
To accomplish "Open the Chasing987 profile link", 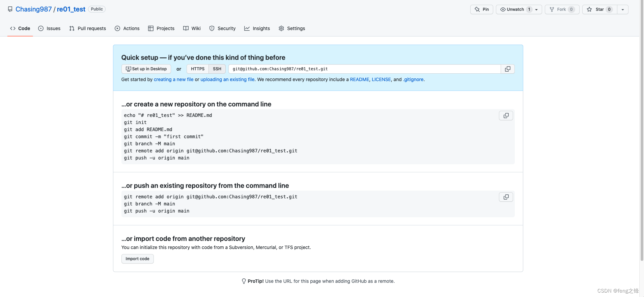I will (x=34, y=9).
